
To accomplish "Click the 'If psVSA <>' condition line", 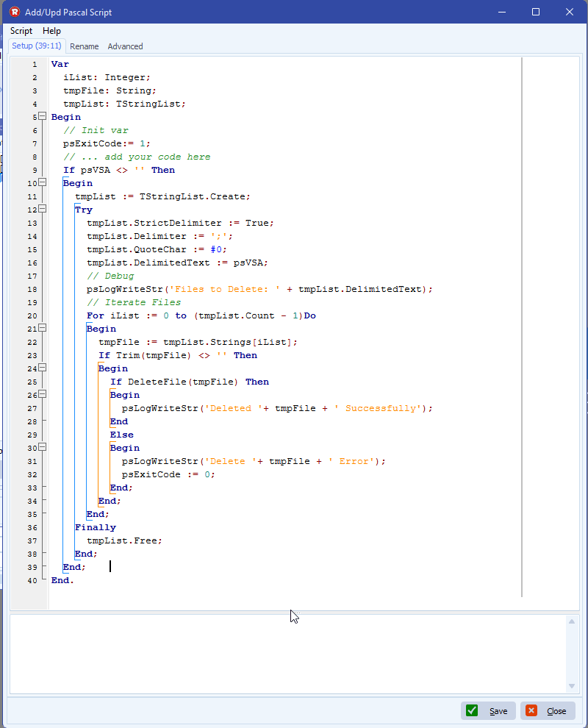I will (119, 170).
